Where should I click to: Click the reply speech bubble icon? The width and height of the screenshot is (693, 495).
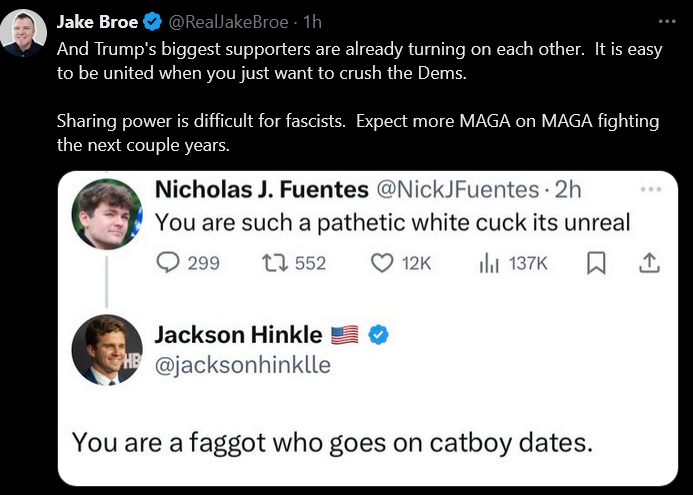[x=170, y=263]
